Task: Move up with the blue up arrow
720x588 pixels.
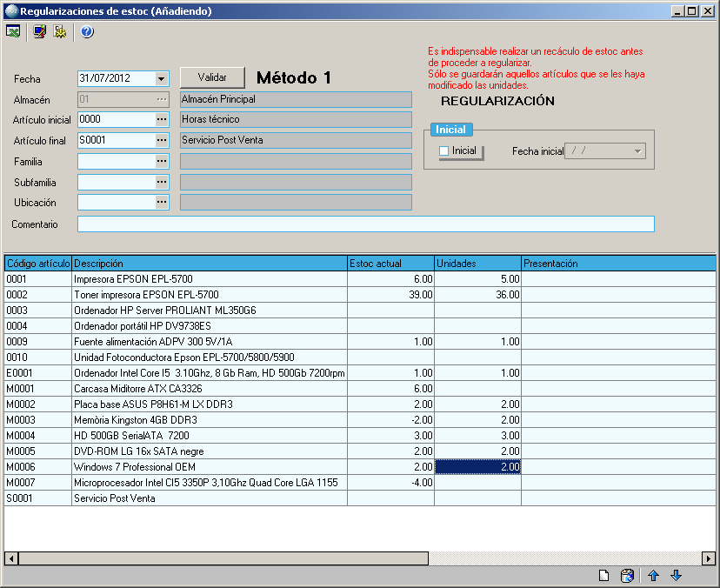Action: click(653, 575)
